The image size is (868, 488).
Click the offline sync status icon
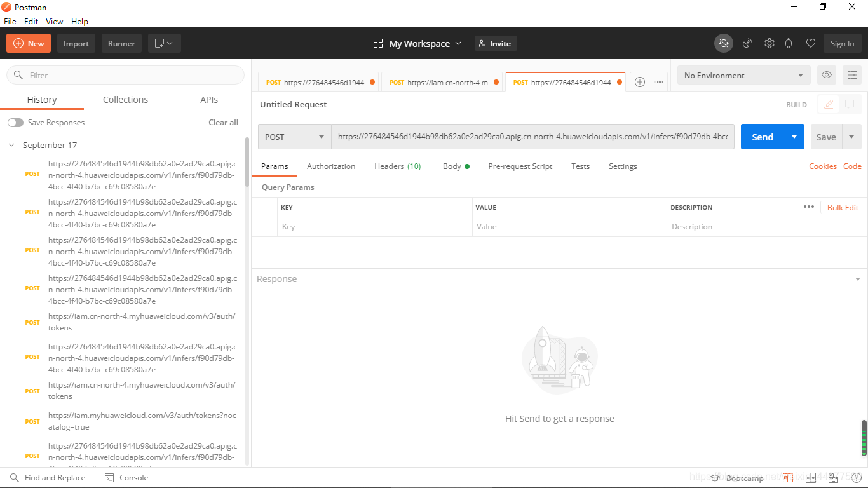point(723,43)
